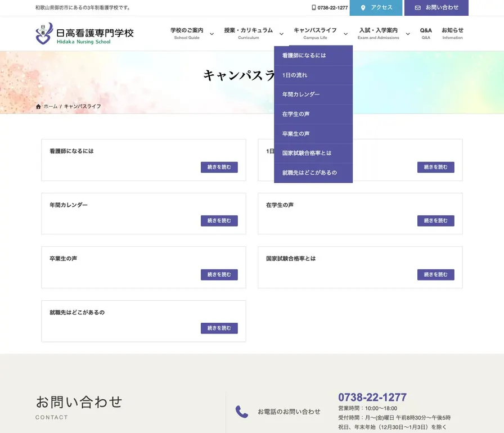Click the phone icon beside 0738-22-1277 in top bar
Image resolution: width=504 pixels, height=433 pixels.
click(x=314, y=7)
